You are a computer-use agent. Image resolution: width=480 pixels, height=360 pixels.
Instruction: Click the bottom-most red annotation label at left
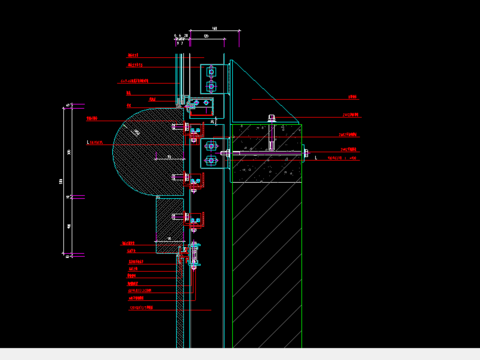(x=141, y=307)
